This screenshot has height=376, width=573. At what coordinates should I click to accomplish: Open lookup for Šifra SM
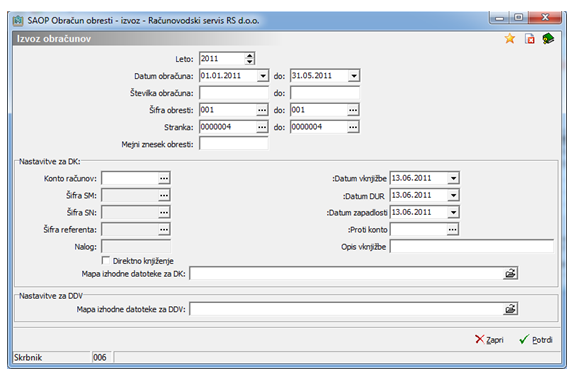[x=164, y=195]
